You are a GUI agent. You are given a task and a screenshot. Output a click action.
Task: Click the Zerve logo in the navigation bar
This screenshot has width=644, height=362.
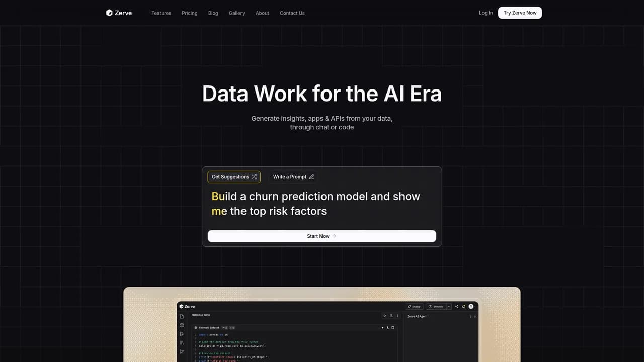[119, 13]
